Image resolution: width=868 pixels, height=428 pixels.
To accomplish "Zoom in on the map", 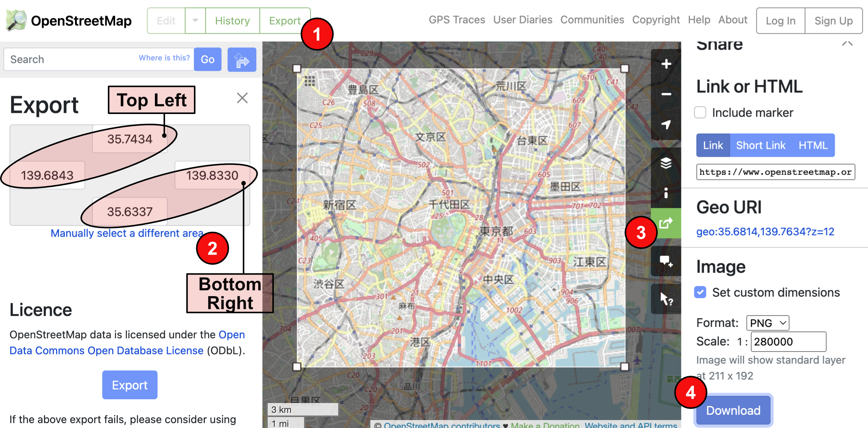I will coord(666,64).
